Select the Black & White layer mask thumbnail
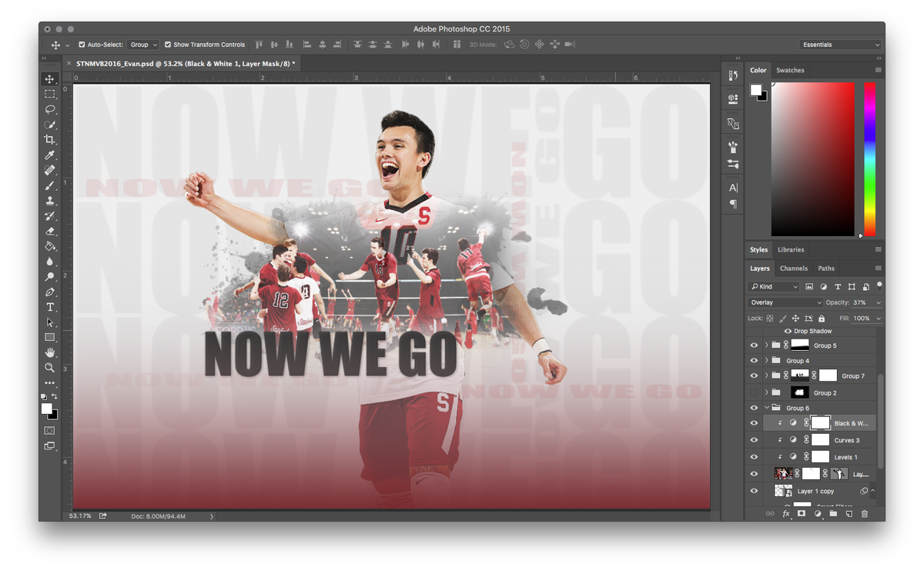Viewport: 924px width, 574px height. click(821, 422)
